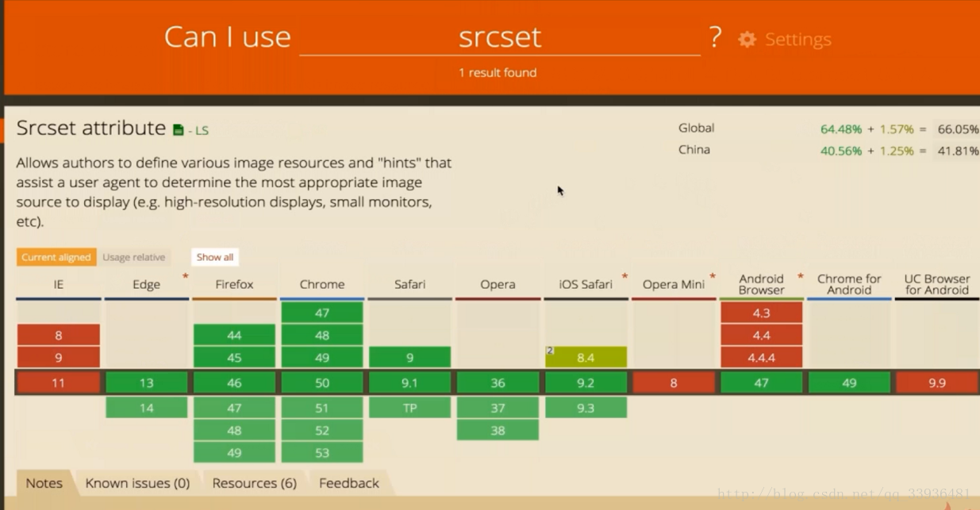Click the Opera Mini column header
The width and height of the screenshot is (980, 510).
pyautogui.click(x=674, y=284)
